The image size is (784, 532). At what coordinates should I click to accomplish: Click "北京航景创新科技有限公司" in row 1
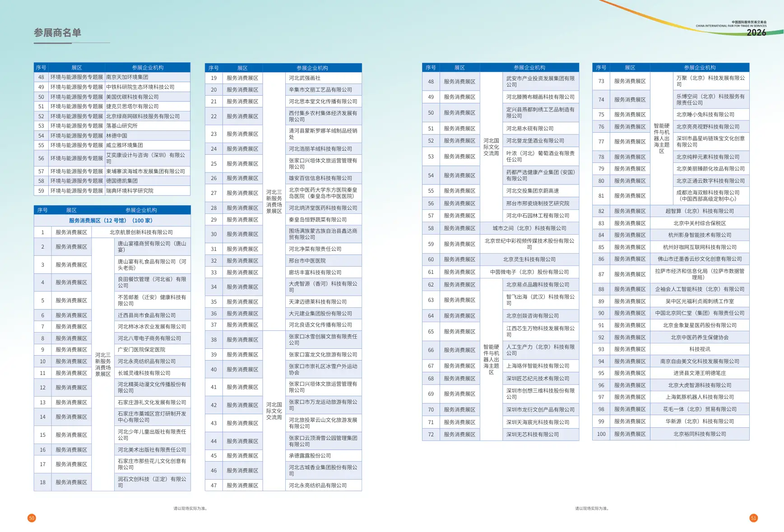click(x=141, y=232)
